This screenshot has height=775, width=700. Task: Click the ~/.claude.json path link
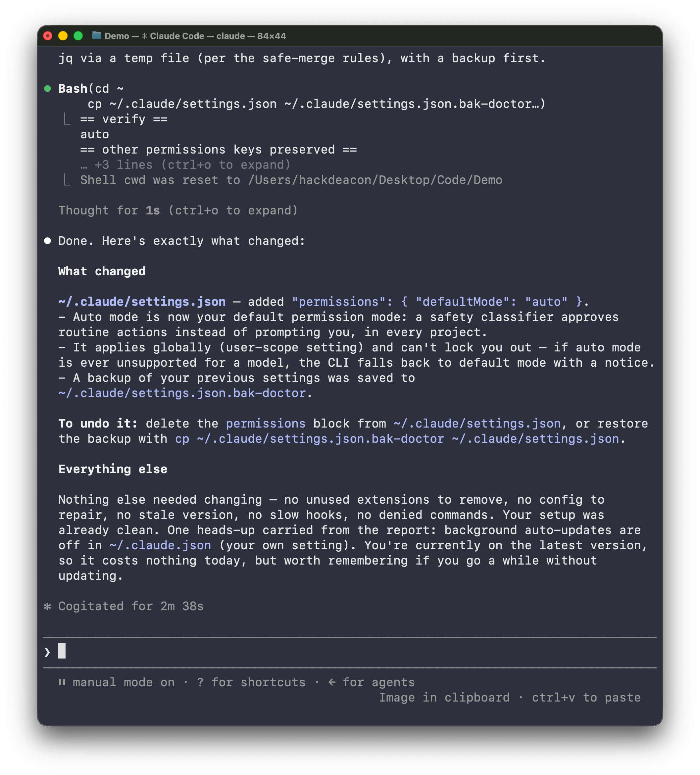160,545
